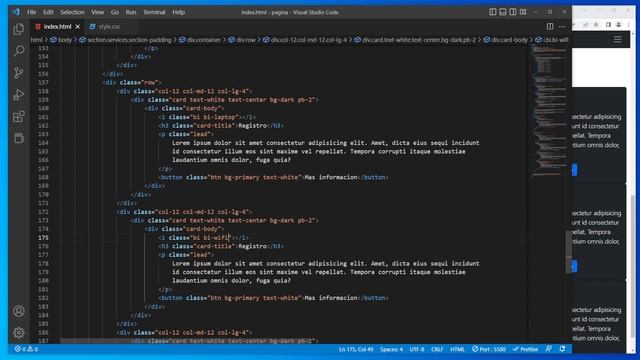Image resolution: width=640 pixels, height=360 pixels.
Task: Change indentation via Spaces: 4
Action: click(391, 349)
